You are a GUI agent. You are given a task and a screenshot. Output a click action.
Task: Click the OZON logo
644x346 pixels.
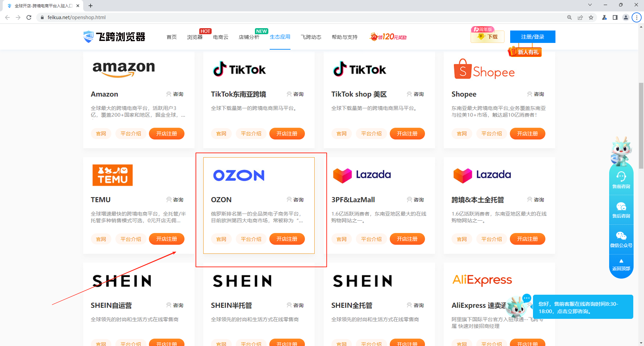tap(239, 175)
